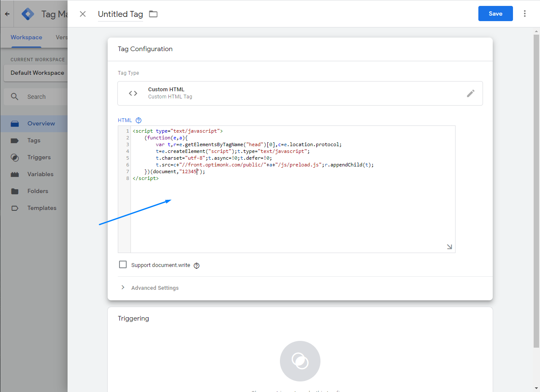Open the HTML field help icon
540x392 pixels.
pos(138,120)
